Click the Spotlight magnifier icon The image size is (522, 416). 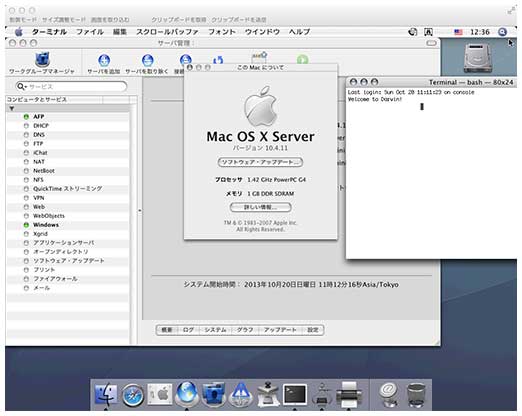[x=502, y=32]
